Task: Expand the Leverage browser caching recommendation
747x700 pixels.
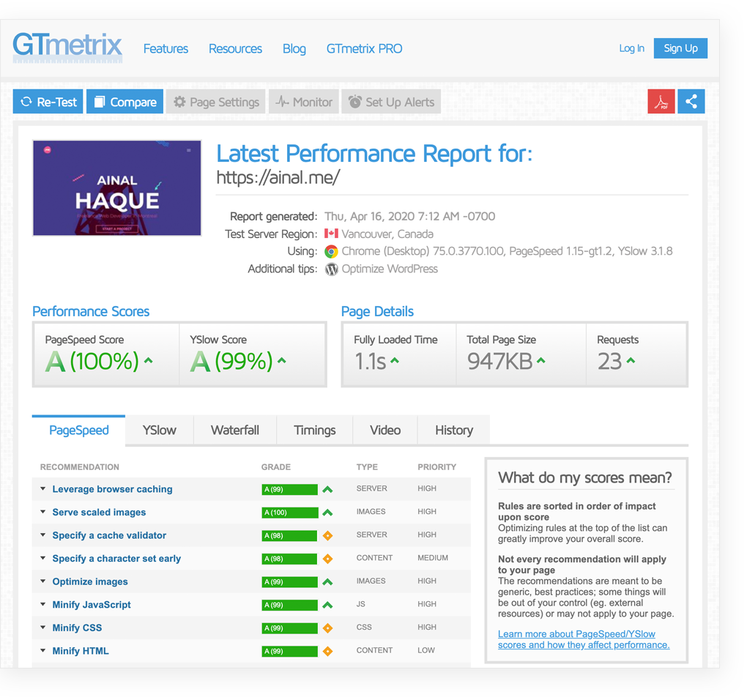Action: coord(112,489)
